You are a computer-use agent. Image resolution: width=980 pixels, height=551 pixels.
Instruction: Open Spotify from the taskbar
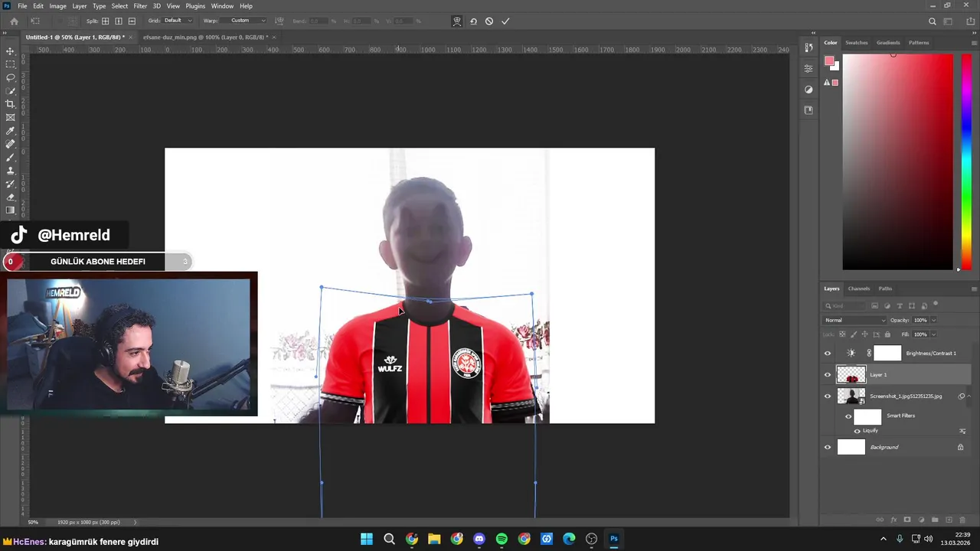click(x=501, y=539)
